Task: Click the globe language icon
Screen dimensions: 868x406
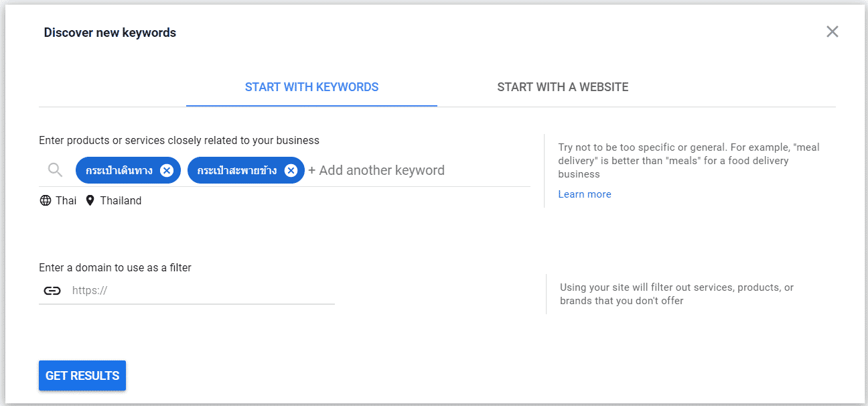Action: tap(46, 200)
